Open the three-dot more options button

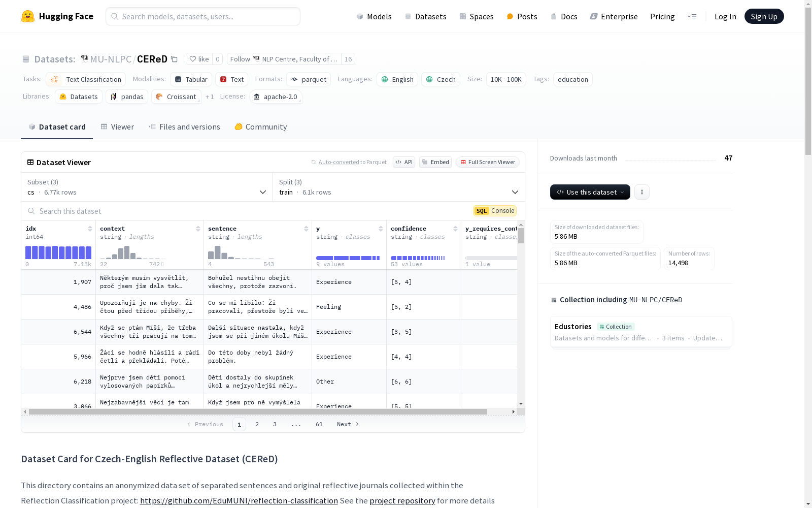tap(642, 192)
